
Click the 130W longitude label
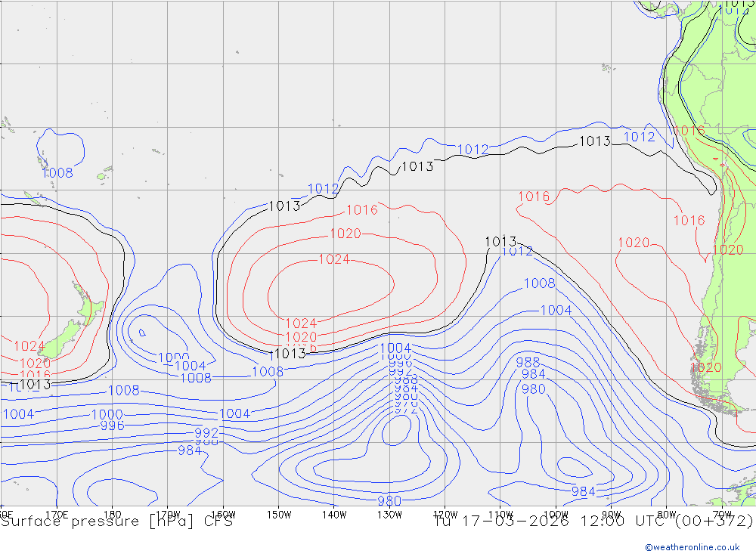[x=389, y=515]
